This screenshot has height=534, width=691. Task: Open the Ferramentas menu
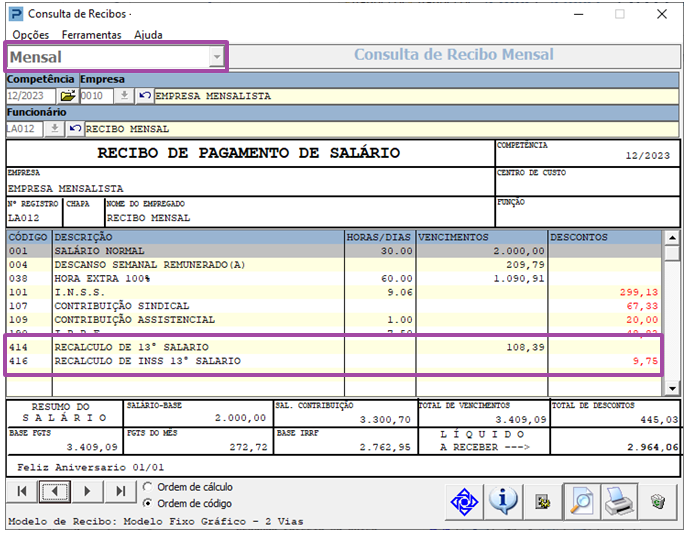point(91,35)
